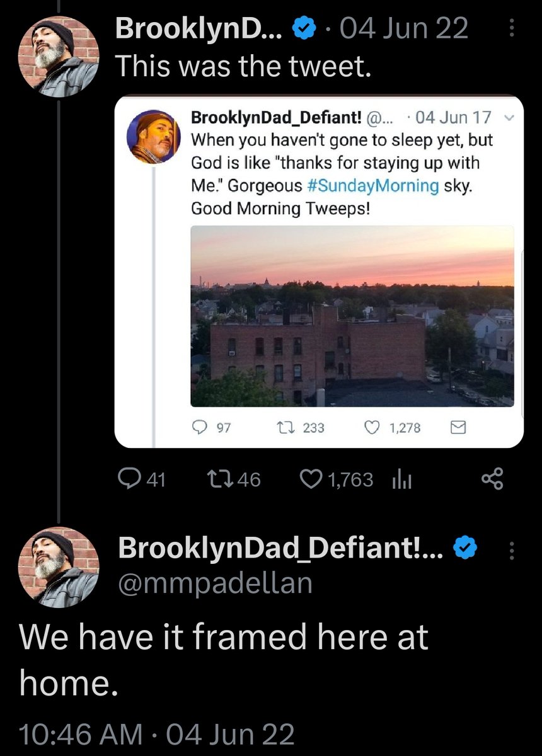
Task: Like the tweet with 1,763 likes
Action: pos(311,480)
